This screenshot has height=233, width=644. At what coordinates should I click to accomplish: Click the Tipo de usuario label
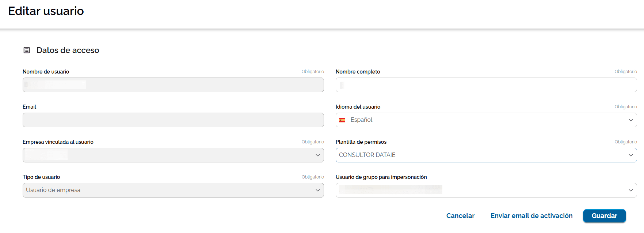(x=41, y=177)
